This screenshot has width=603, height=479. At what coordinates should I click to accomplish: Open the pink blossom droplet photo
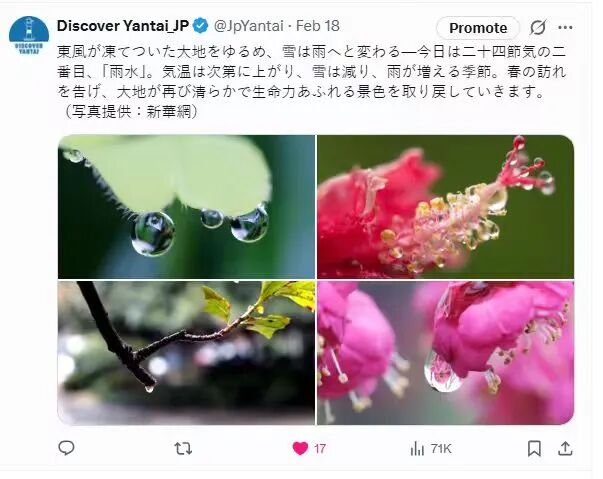click(x=445, y=353)
